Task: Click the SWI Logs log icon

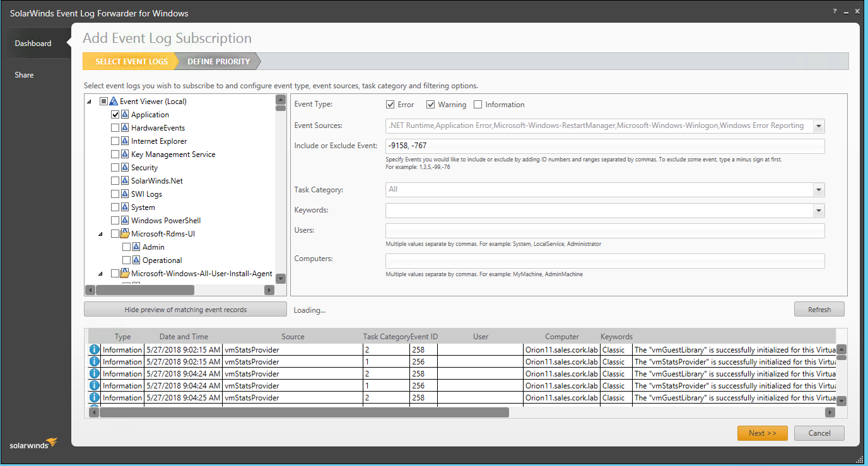Action: pyautogui.click(x=126, y=194)
